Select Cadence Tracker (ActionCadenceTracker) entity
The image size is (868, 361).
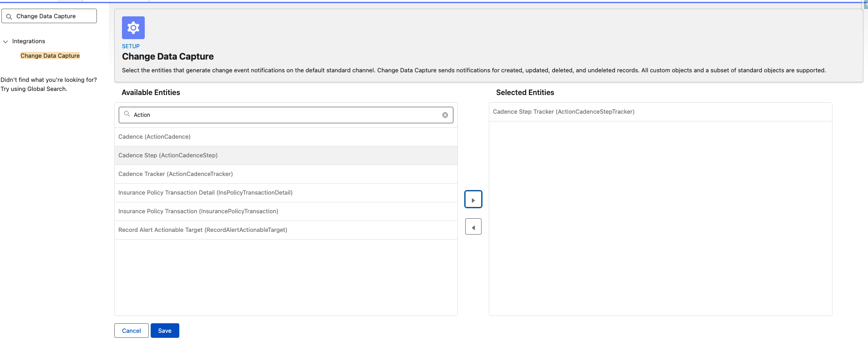[x=176, y=174]
